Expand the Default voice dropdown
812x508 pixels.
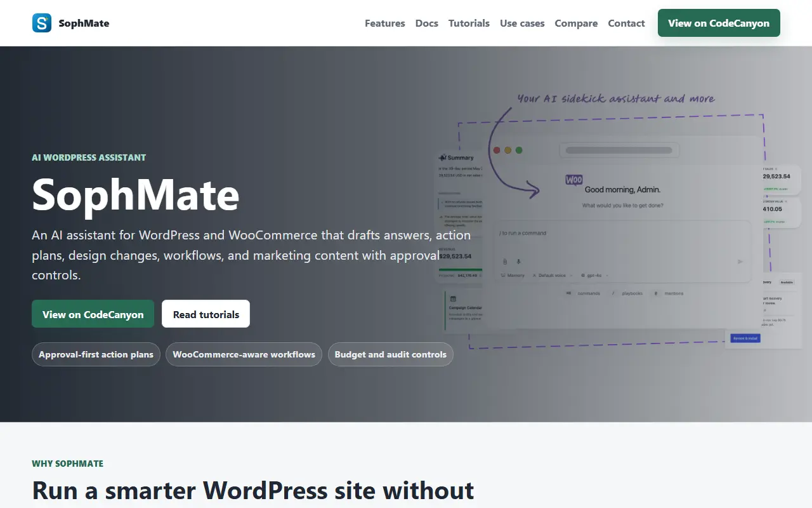coord(552,276)
